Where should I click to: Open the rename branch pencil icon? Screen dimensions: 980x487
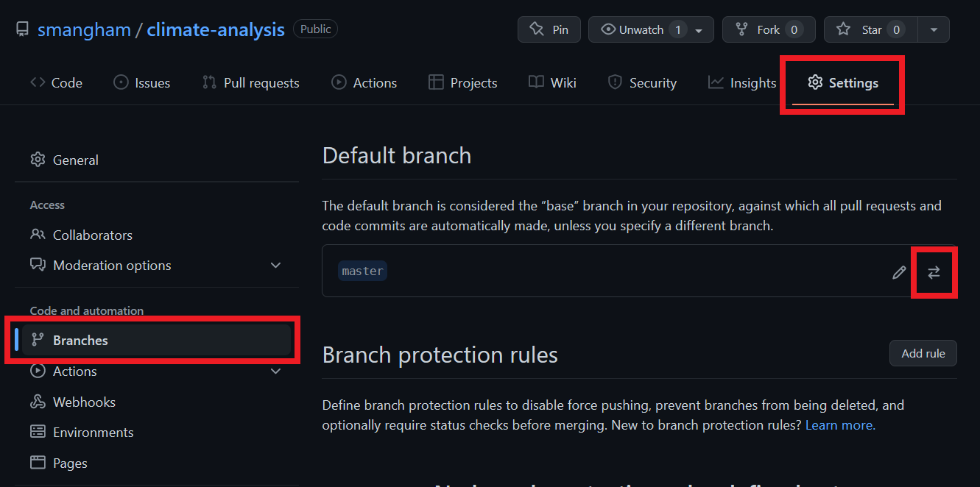coord(899,272)
